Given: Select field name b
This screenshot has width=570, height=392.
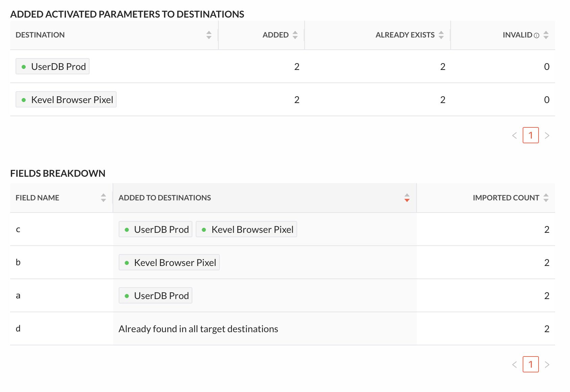Looking at the screenshot, I should (x=18, y=262).
